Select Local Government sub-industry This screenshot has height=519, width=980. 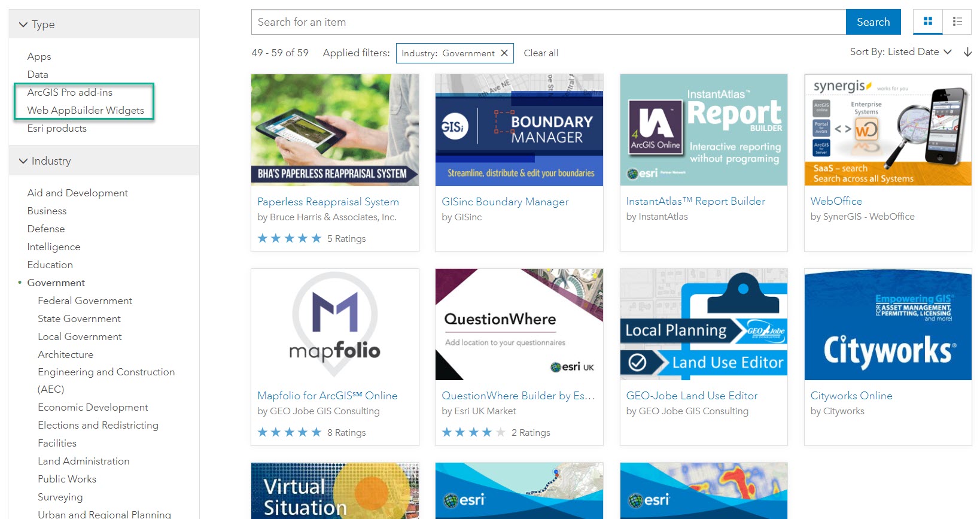pyautogui.click(x=80, y=336)
